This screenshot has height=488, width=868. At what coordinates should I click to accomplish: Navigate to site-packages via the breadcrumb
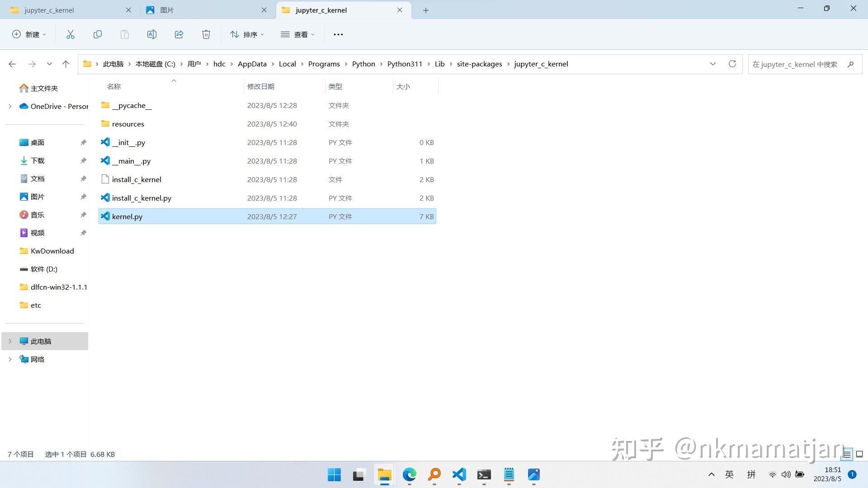pyautogui.click(x=479, y=64)
